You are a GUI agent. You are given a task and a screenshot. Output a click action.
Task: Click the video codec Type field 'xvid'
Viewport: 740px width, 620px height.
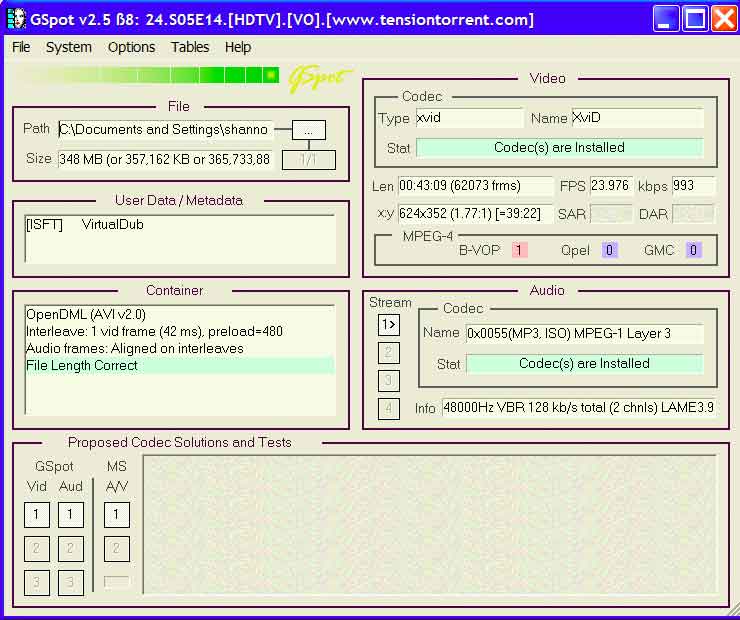470,117
